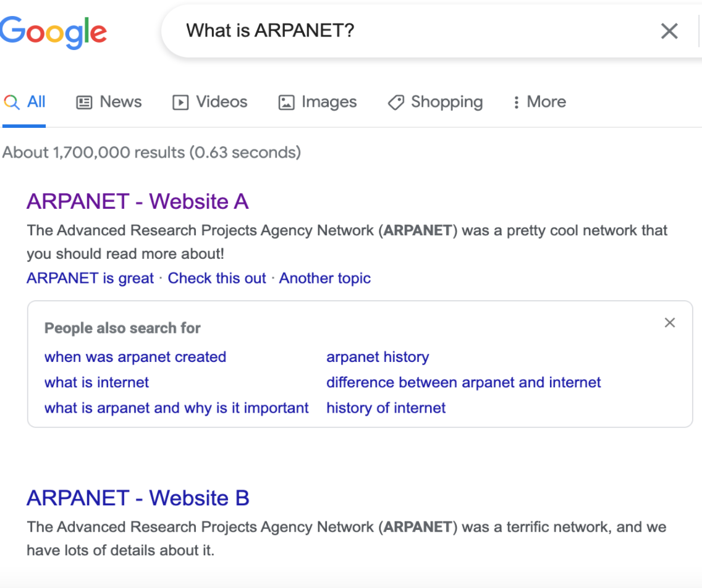Screen dimensions: 702x588
Task: Click the when was arpanet created suggestion
Action: (135, 357)
